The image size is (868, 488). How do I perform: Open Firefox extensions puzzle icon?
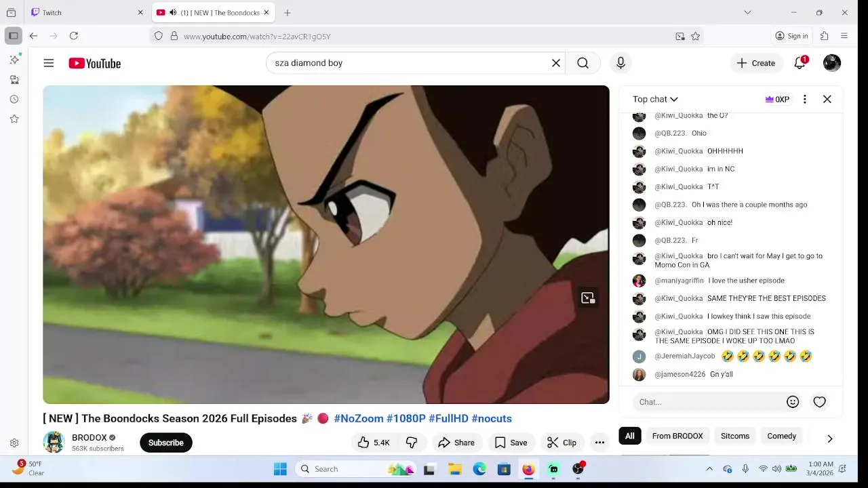[x=825, y=36]
